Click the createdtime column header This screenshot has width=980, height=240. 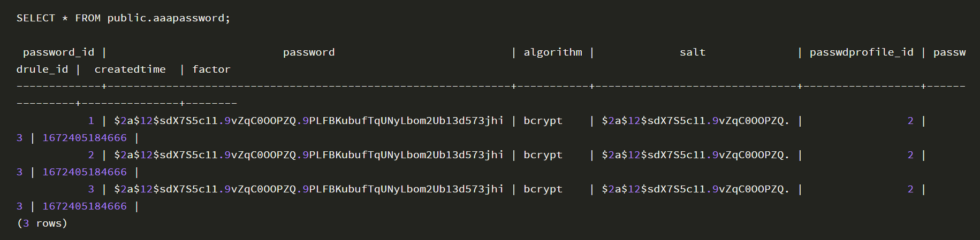pyautogui.click(x=130, y=69)
